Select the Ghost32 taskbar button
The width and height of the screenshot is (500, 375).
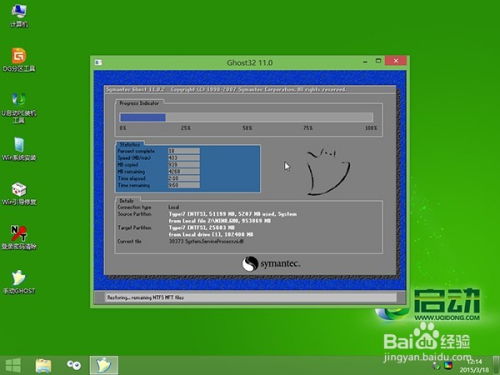(104, 365)
